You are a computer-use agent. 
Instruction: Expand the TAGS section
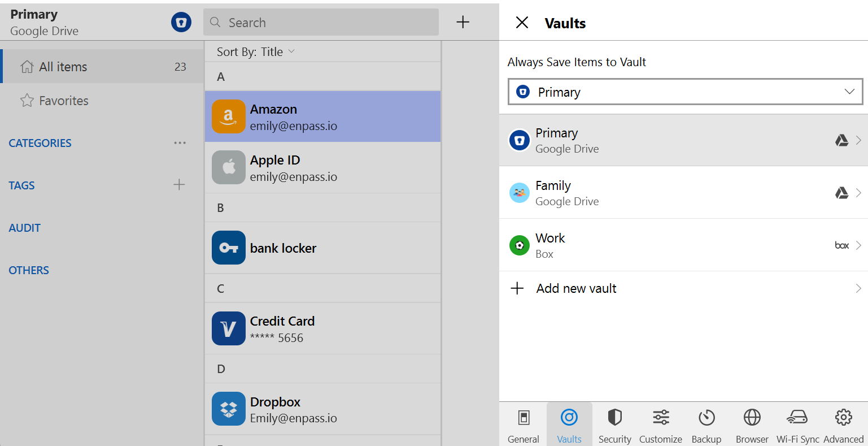coord(21,185)
